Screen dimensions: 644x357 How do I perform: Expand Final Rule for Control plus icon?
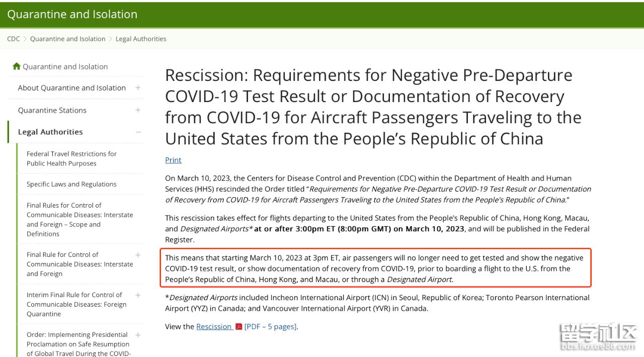point(138,255)
